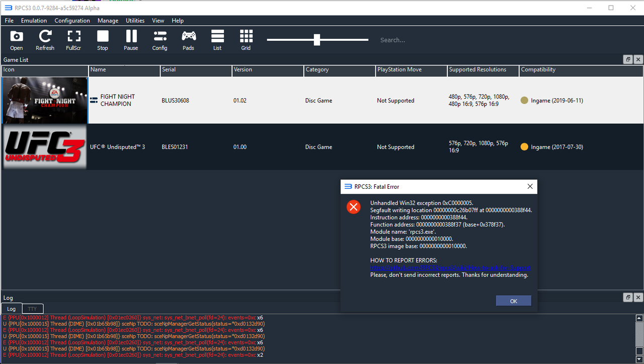Open the View menu
This screenshot has width=644, height=364.
158,21
